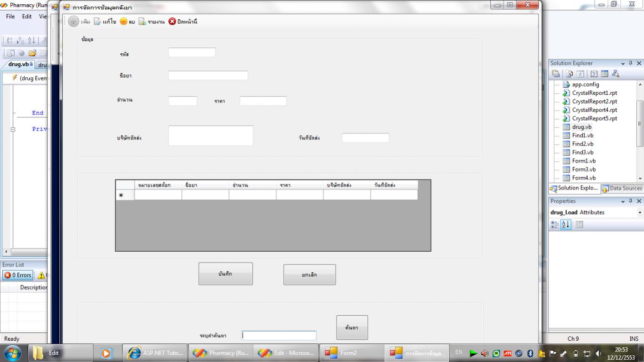Switch to the Internet Explorer ASP.NET taskbar button
This screenshot has height=362, width=644.
(155, 353)
